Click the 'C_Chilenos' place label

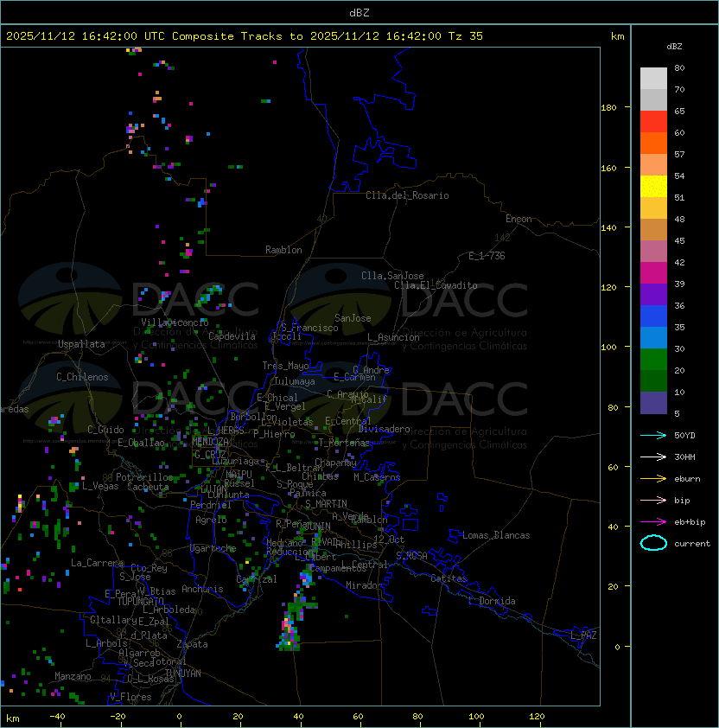pyautogui.click(x=82, y=377)
